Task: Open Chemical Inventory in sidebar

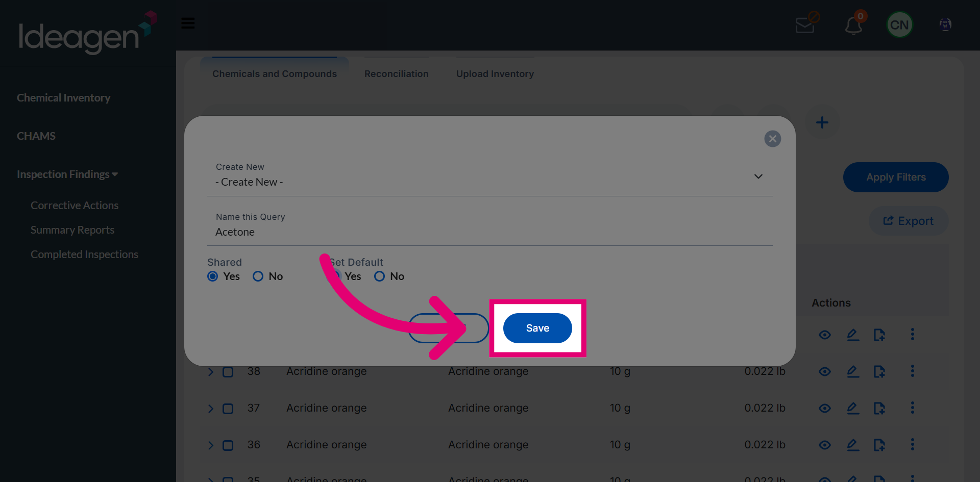Action: pyautogui.click(x=63, y=98)
